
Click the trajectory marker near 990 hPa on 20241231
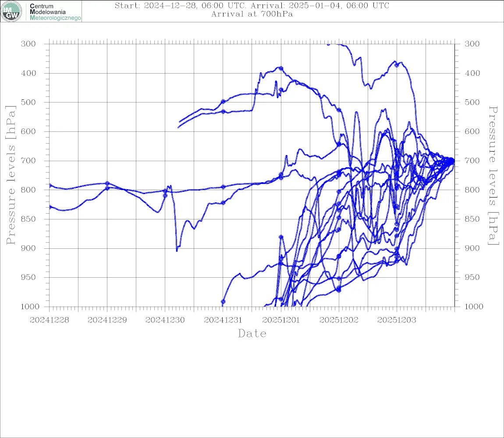(x=223, y=302)
